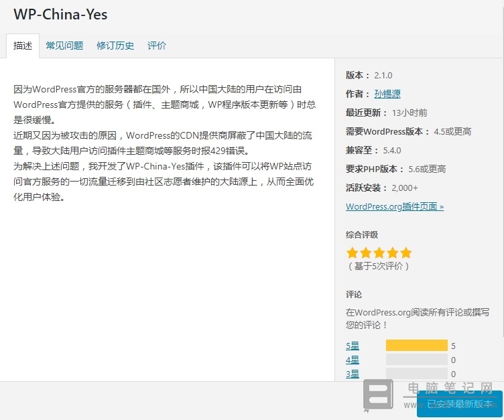
Task: Click the 评论 heading
Action: click(354, 294)
